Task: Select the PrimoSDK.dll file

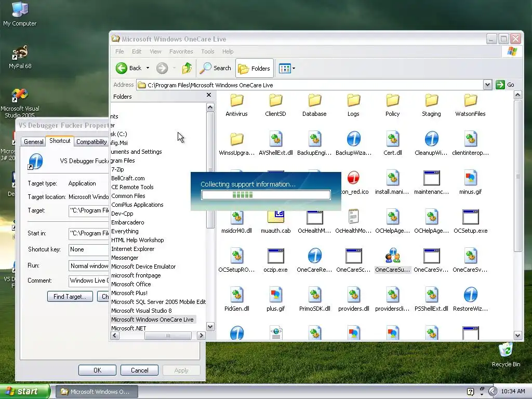Action: (314, 300)
